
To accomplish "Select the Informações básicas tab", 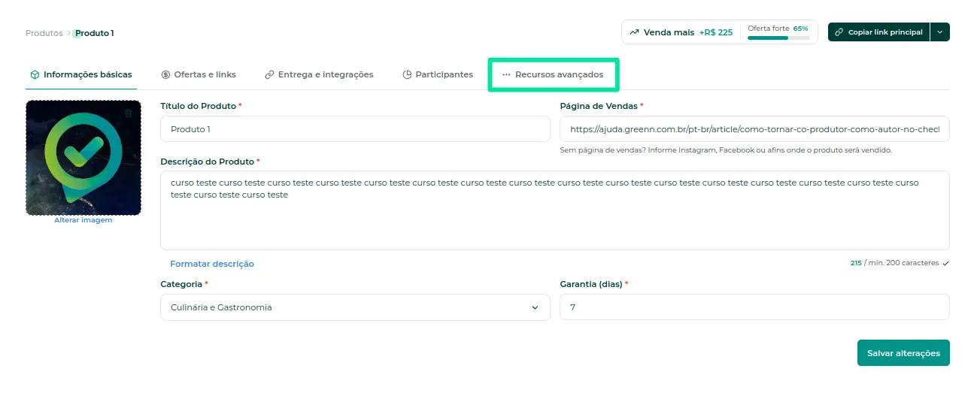I will (x=81, y=74).
